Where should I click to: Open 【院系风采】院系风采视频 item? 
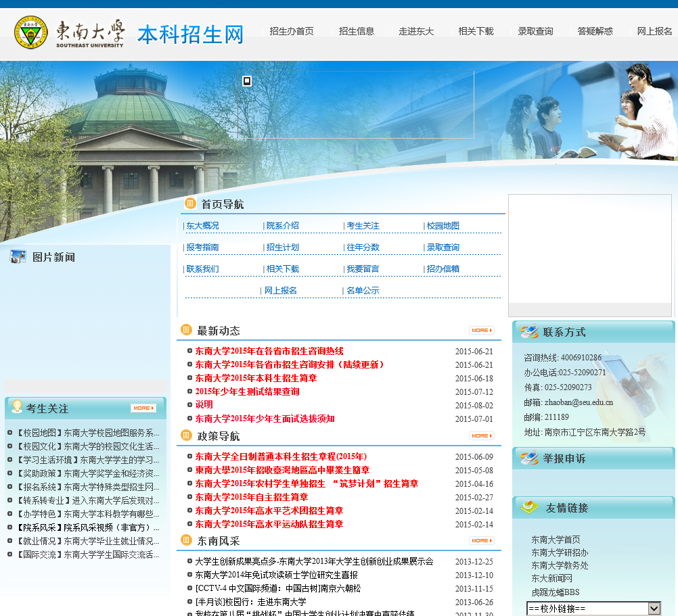point(87,527)
